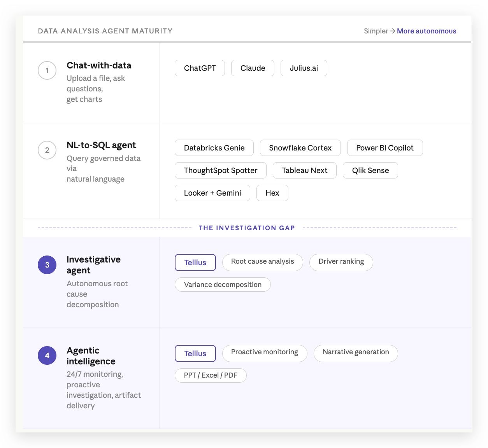
Task: Click the NL-to-SQL agent heading
Action: pyautogui.click(x=101, y=145)
